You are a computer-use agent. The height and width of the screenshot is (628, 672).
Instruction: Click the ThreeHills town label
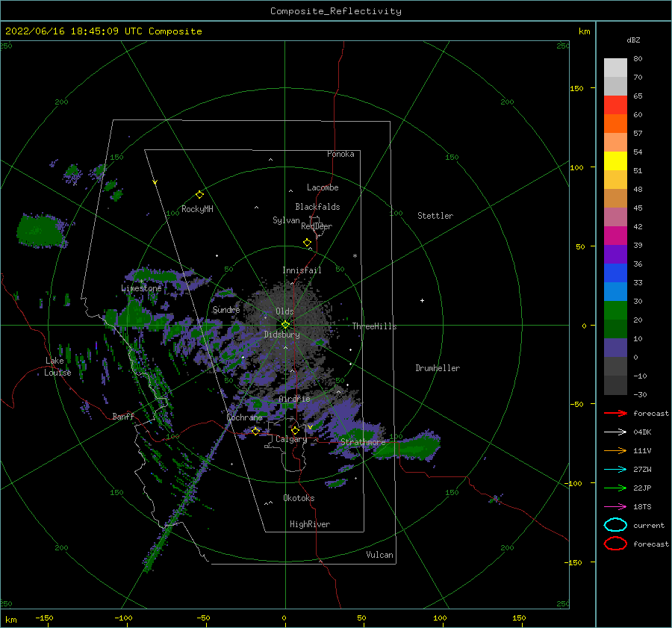click(375, 326)
